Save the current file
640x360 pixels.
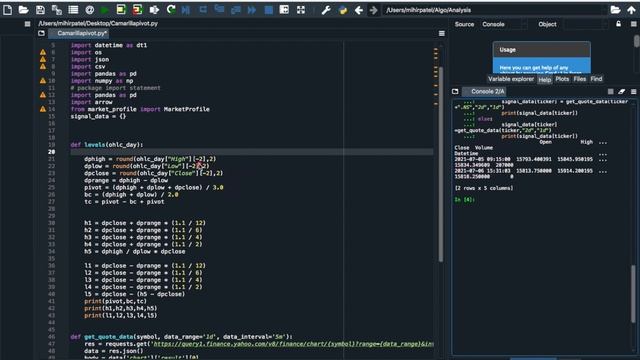(x=40, y=10)
